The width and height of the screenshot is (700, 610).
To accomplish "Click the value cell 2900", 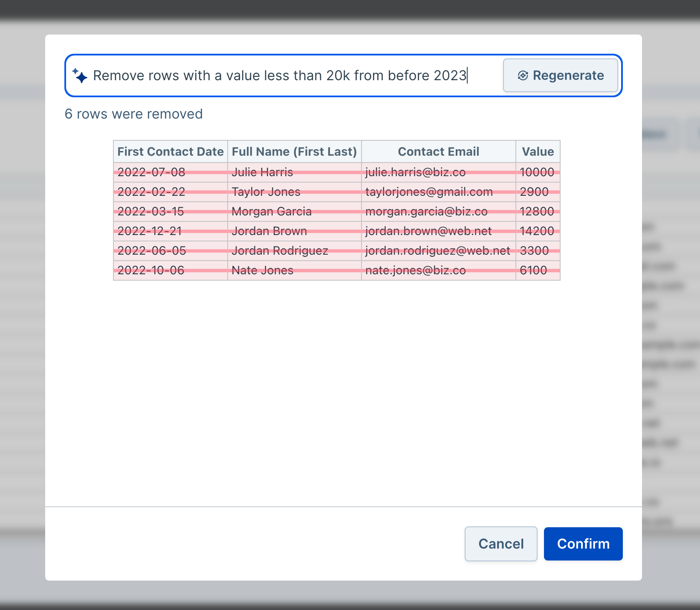I will tap(538, 192).
